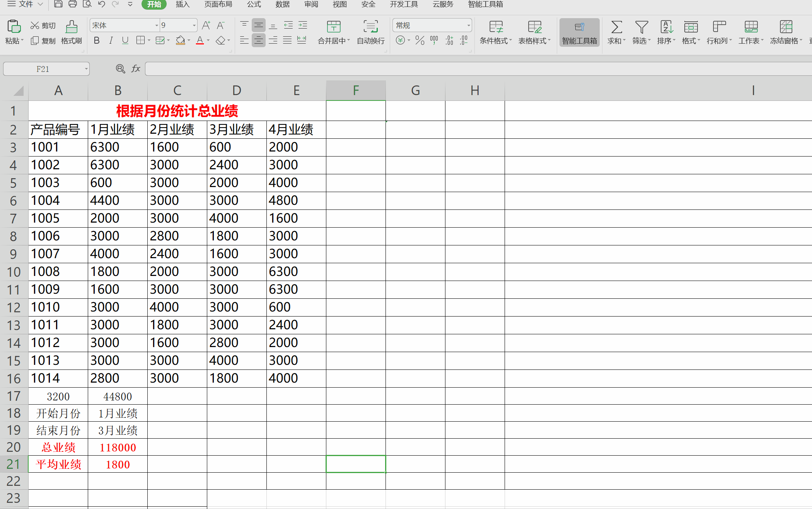812x509 pixels.
Task: Enable 自动换行 text wrapping
Action: [x=370, y=32]
